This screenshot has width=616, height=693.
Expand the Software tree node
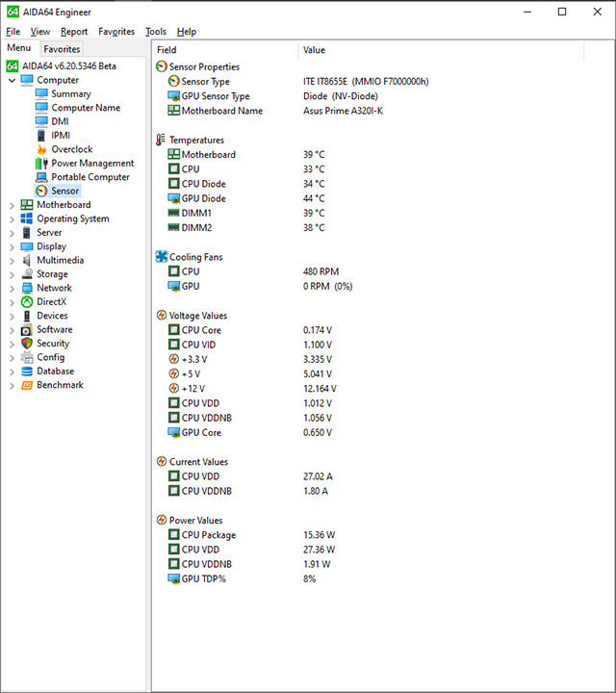pyautogui.click(x=12, y=330)
